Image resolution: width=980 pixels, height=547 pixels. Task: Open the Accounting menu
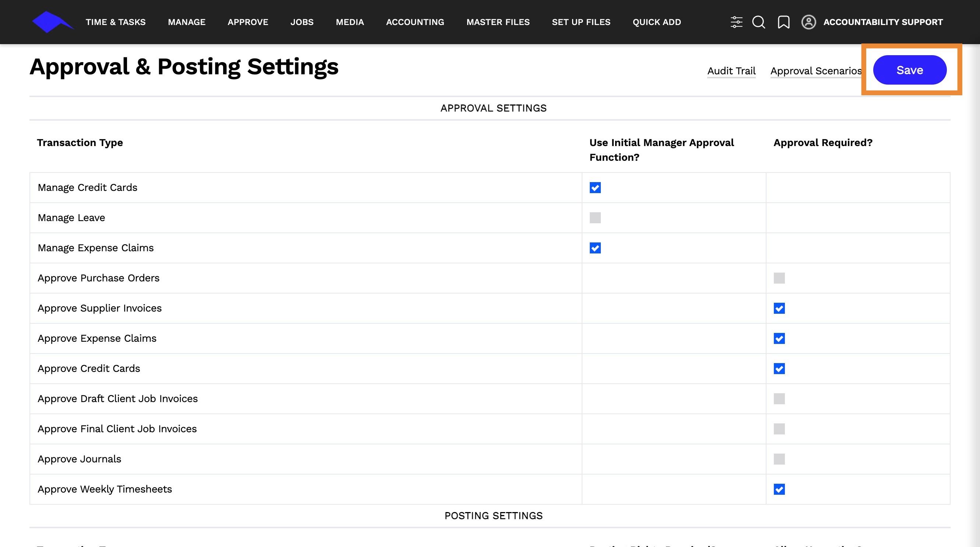pos(415,22)
